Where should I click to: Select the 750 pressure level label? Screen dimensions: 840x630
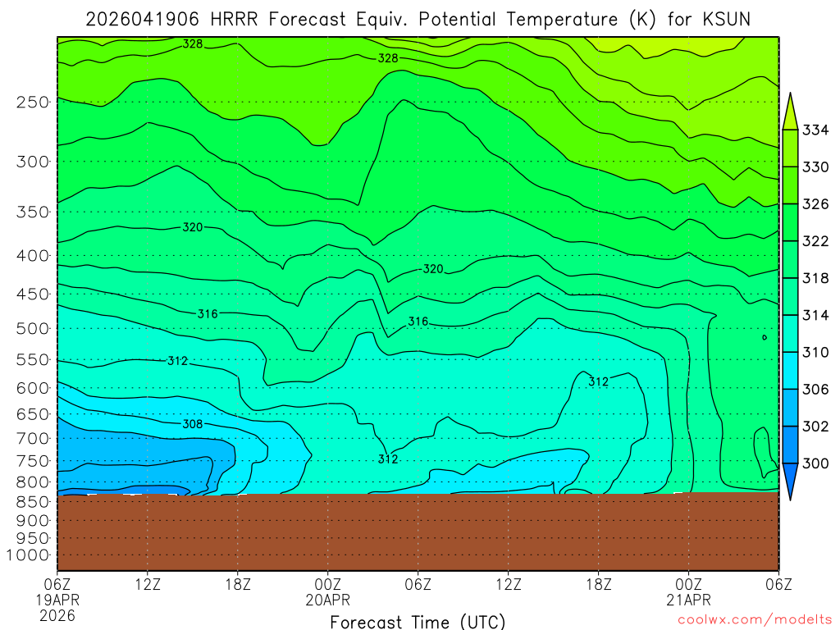pyautogui.click(x=33, y=461)
